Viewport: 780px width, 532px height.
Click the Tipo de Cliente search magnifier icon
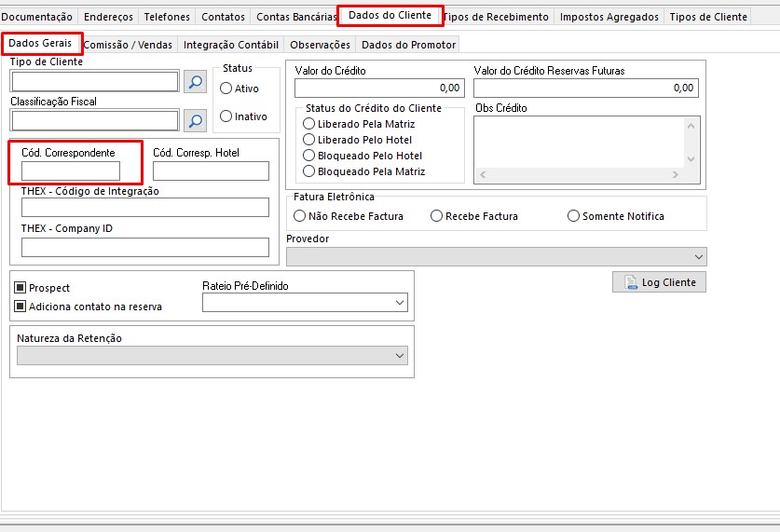195,82
